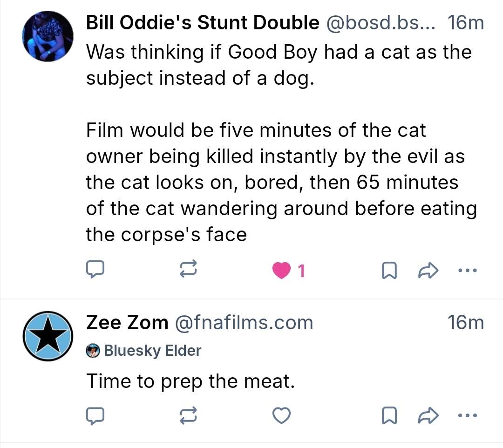503x448 pixels.
Task: Click the 16m timestamp on Zee Zom's post
Action: (465, 322)
